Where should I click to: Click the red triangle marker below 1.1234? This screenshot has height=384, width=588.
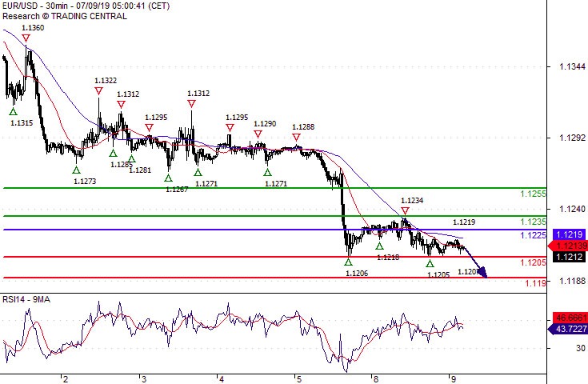pyautogui.click(x=405, y=210)
